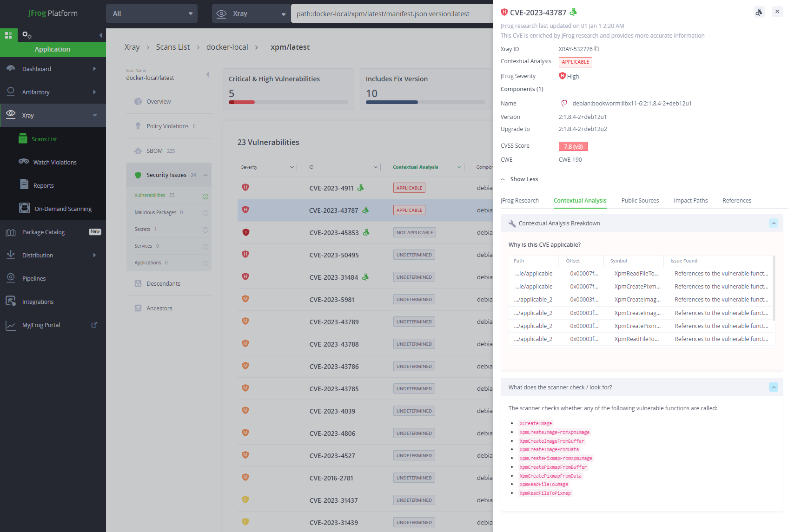This screenshot has height=532, width=788.
Task: Open the Xray search type selector
Action: [x=251, y=13]
